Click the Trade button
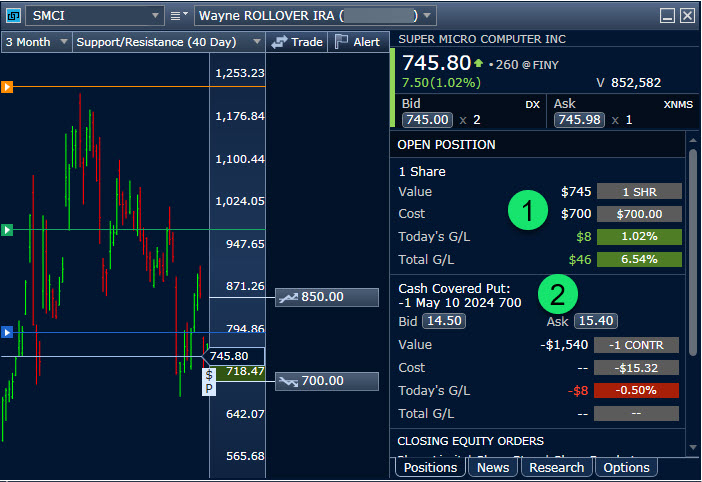Screen dimensions: 702x482 (297, 42)
